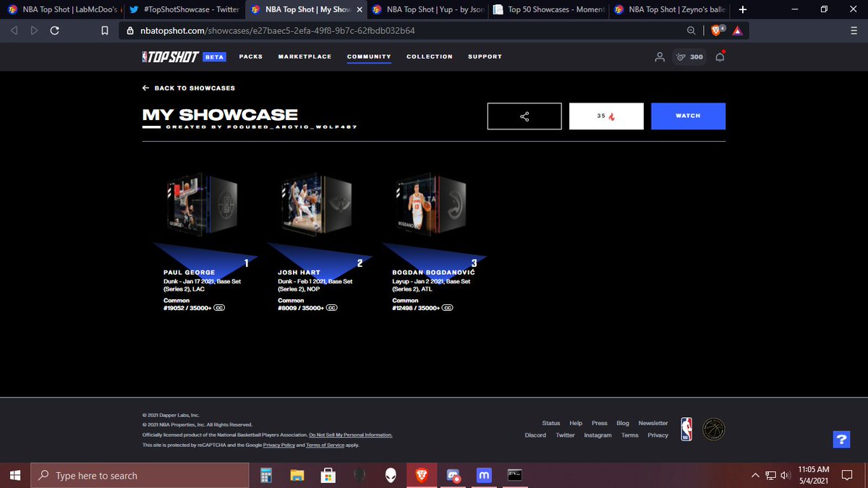Bookmark this page
868x488 pixels.
pyautogui.click(x=105, y=31)
